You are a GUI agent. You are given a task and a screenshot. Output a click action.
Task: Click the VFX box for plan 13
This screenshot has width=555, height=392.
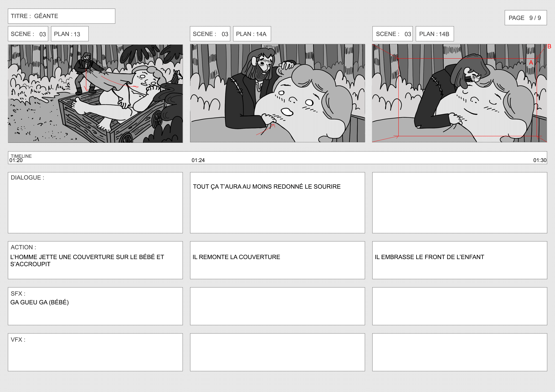click(95, 352)
